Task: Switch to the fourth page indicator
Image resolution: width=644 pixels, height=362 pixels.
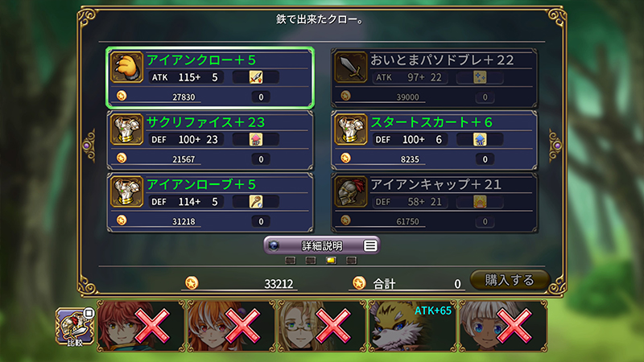Action: [351, 261]
